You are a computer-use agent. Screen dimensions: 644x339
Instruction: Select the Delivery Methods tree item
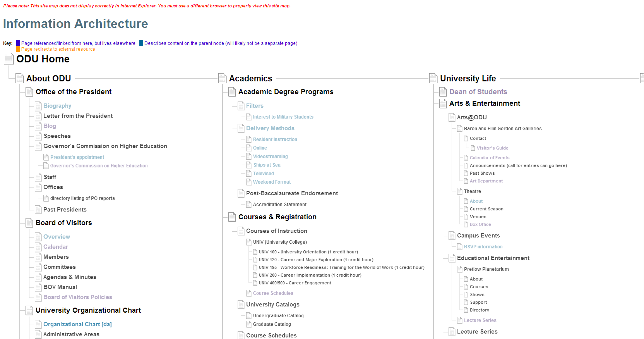click(270, 128)
